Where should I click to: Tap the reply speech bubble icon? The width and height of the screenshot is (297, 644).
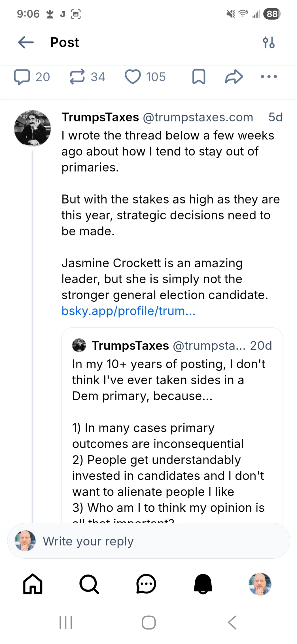pyautogui.click(x=22, y=77)
